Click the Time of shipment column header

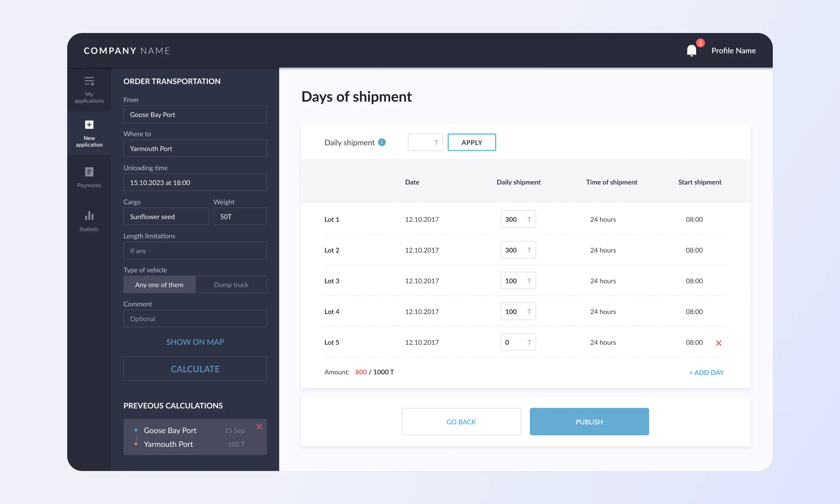pos(612,182)
